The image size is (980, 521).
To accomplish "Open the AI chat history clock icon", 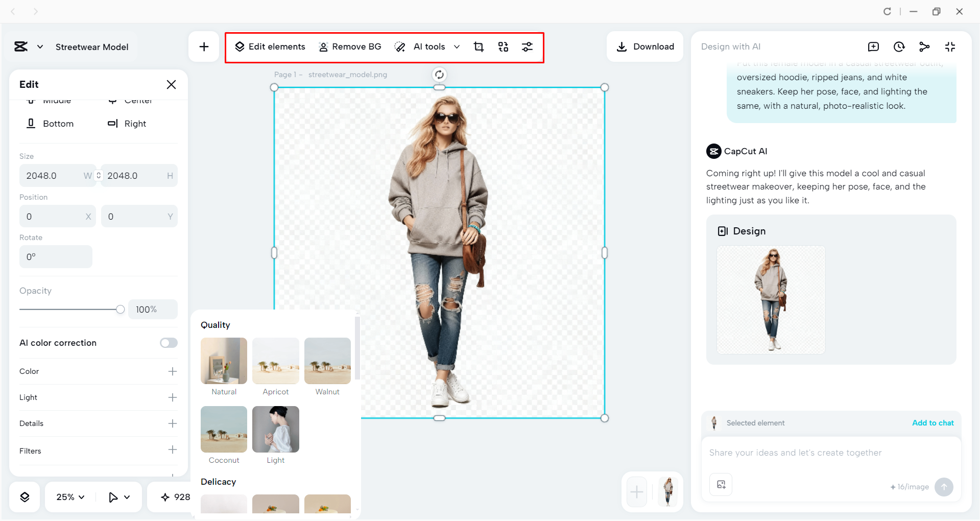I will tap(899, 47).
